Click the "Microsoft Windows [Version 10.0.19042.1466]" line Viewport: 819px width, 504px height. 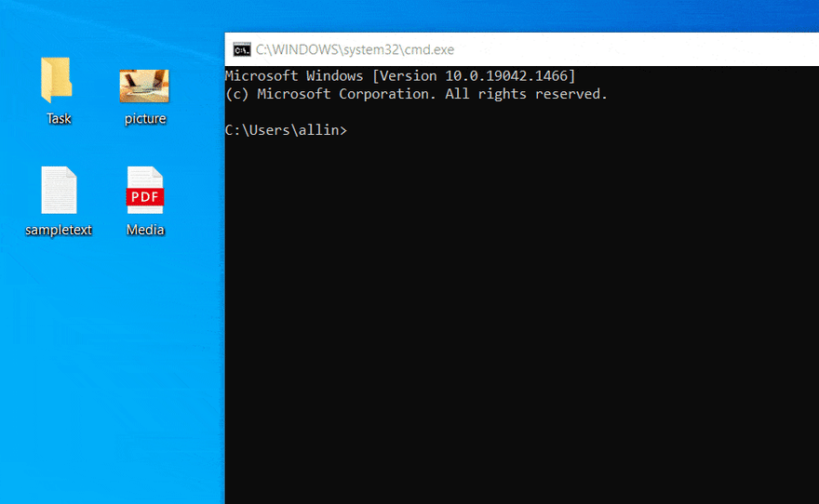(400, 75)
